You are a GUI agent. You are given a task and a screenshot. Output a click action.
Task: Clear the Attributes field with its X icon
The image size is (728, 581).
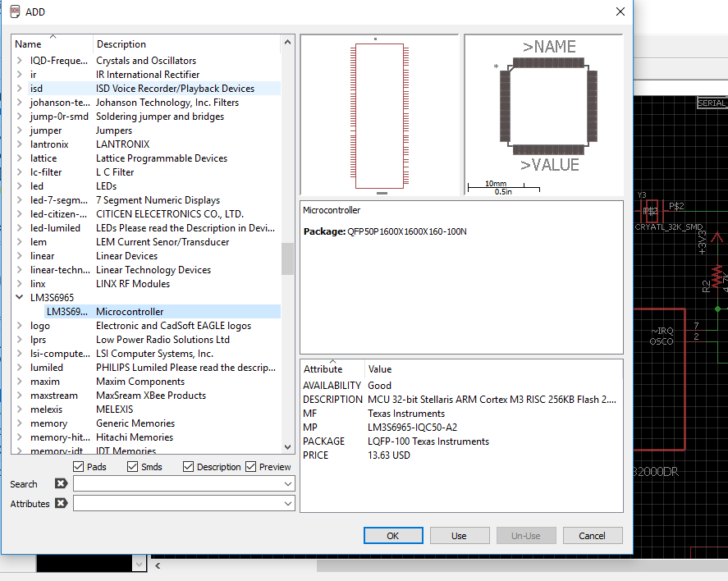[61, 503]
